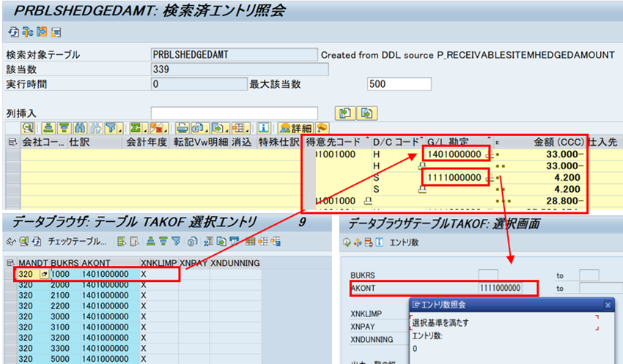Click the PRBLSHEDGEDAMT table name field
Viewport: 623px width, 364px height.
pyautogui.click(x=234, y=54)
